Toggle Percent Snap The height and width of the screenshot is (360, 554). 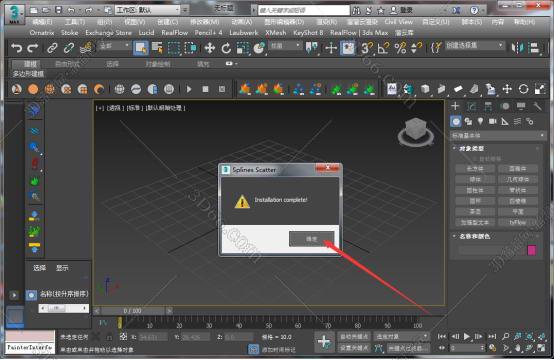coord(400,48)
